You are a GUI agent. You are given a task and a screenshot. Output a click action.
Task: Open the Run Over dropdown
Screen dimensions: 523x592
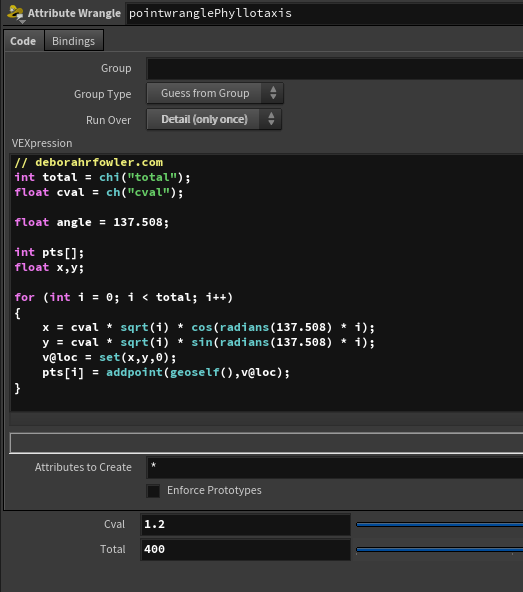[214, 119]
